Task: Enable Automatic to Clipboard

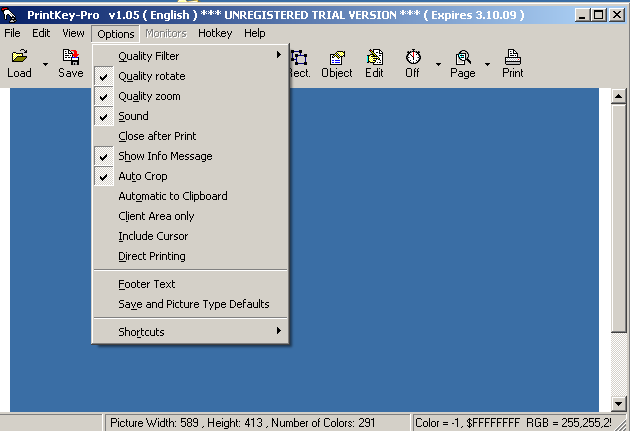Action: 190,196
